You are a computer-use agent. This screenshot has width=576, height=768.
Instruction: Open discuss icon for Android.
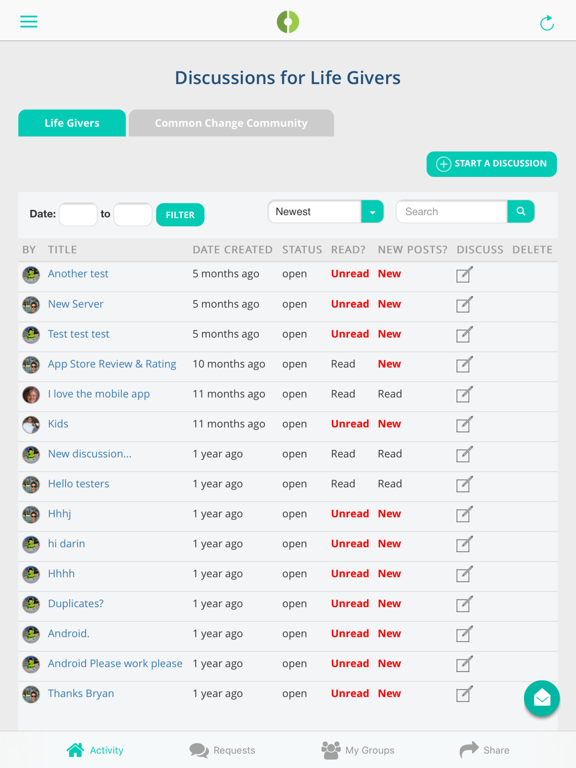464,634
